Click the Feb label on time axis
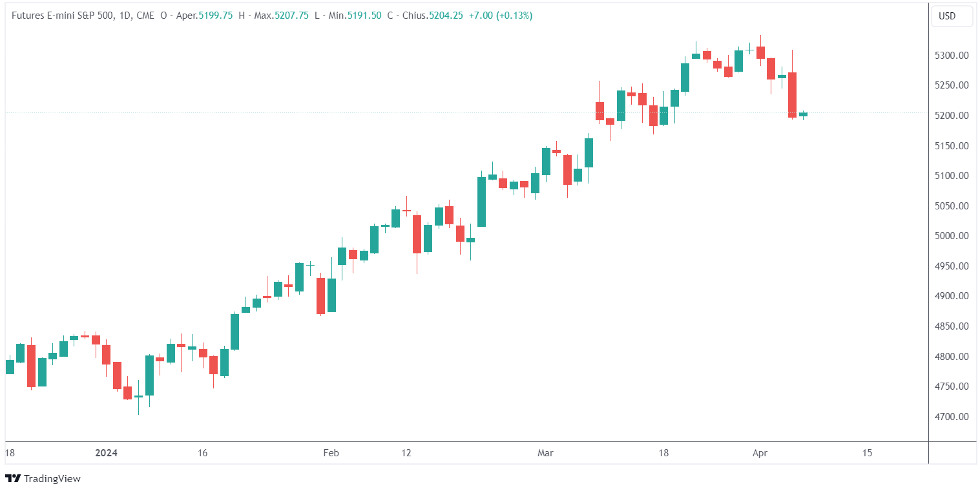Screen dimensions: 980x486 pos(331,453)
